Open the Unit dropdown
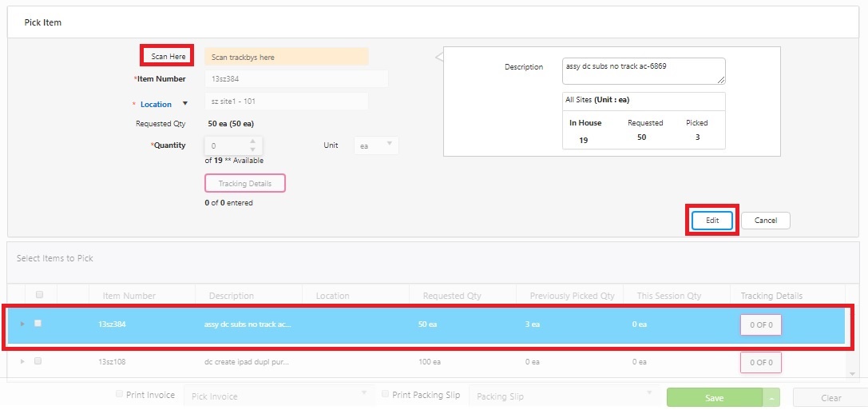 (376, 145)
